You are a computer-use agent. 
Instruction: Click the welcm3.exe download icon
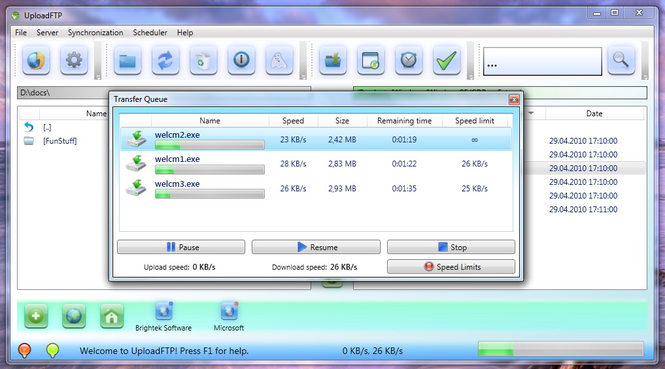pos(137,188)
